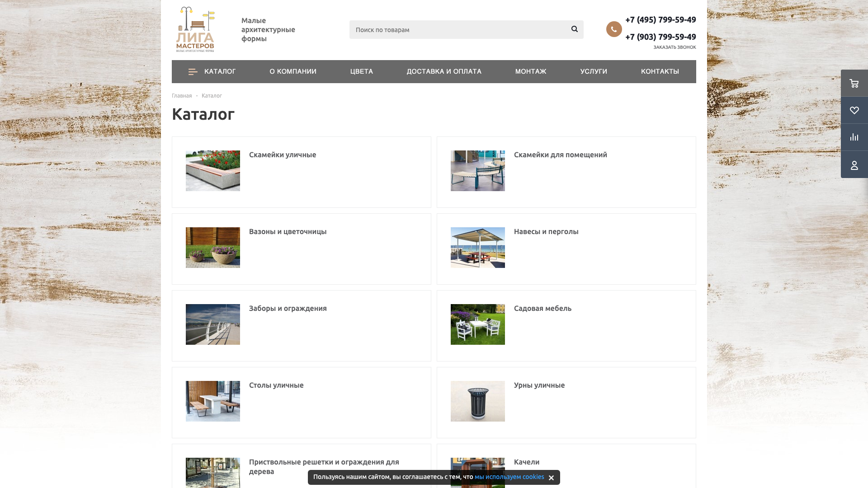Image resolution: width=868 pixels, height=488 pixels.
Task: Click the search magnifier icon
Action: 574,29
